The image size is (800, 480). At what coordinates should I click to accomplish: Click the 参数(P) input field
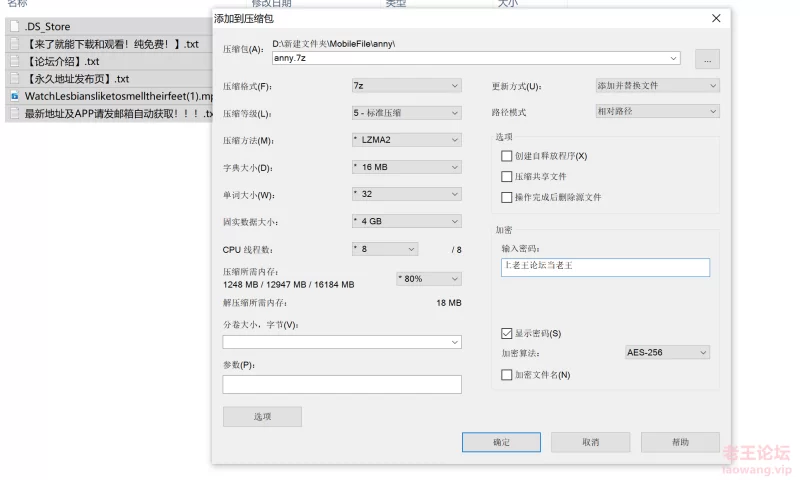point(342,385)
